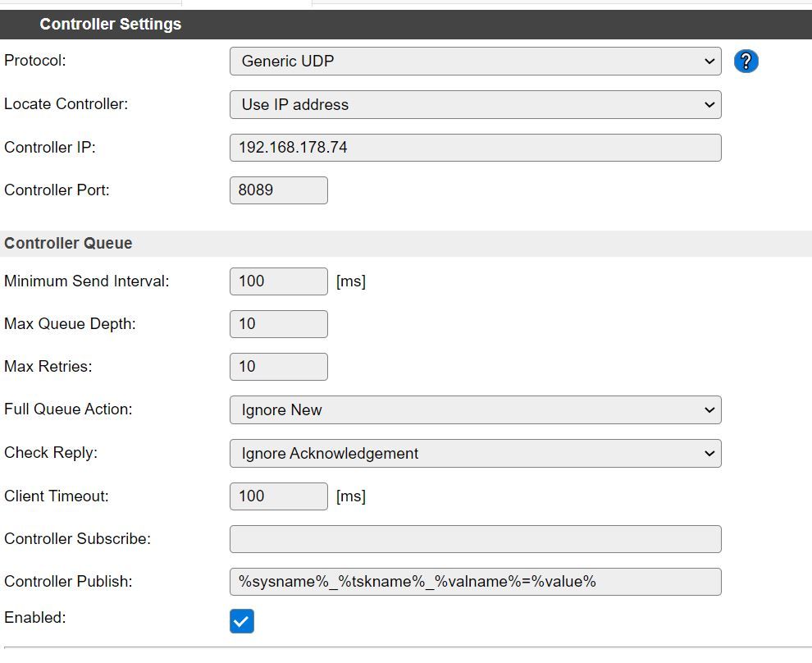
Task: Click the 'Protocol:' label text
Action: pos(35,61)
